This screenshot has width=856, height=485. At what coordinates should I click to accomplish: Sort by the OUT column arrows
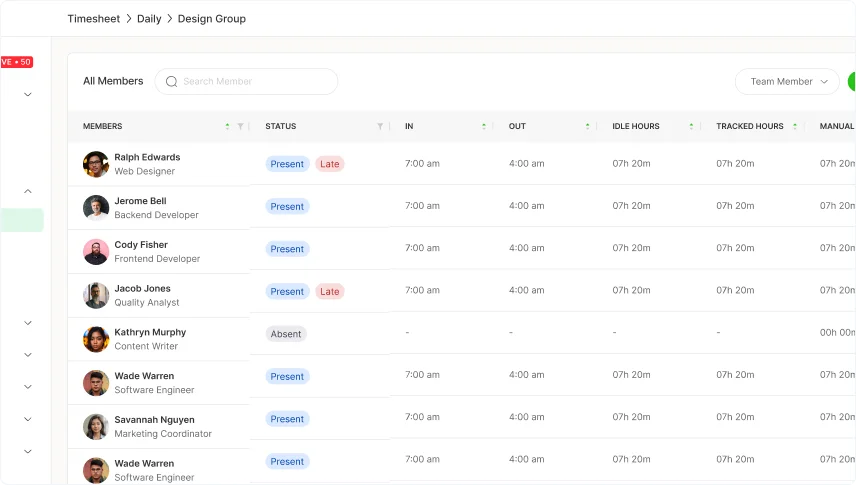587,126
